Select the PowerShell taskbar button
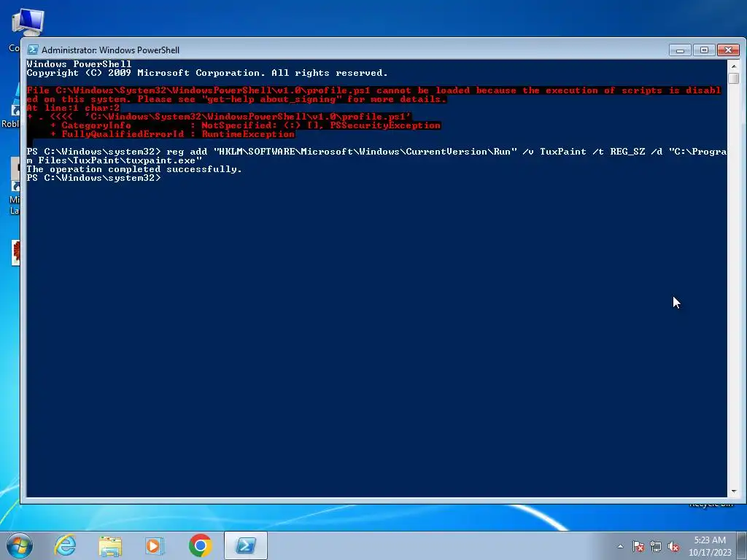The height and width of the screenshot is (560, 747). [x=246, y=545]
